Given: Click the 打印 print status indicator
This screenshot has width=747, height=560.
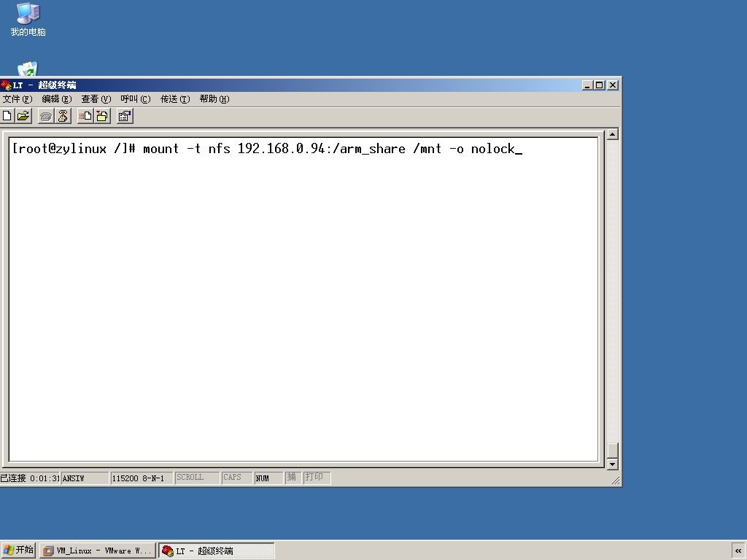Looking at the screenshot, I should coord(317,478).
